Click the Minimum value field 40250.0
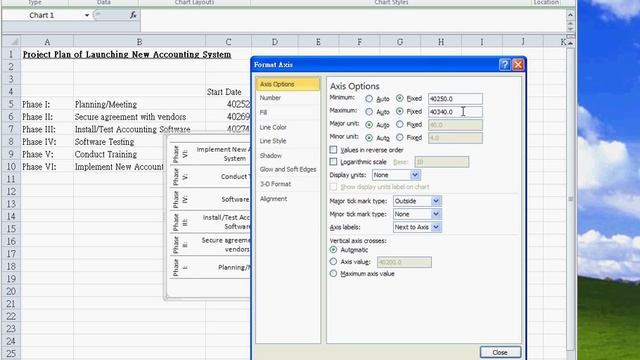 click(x=455, y=99)
